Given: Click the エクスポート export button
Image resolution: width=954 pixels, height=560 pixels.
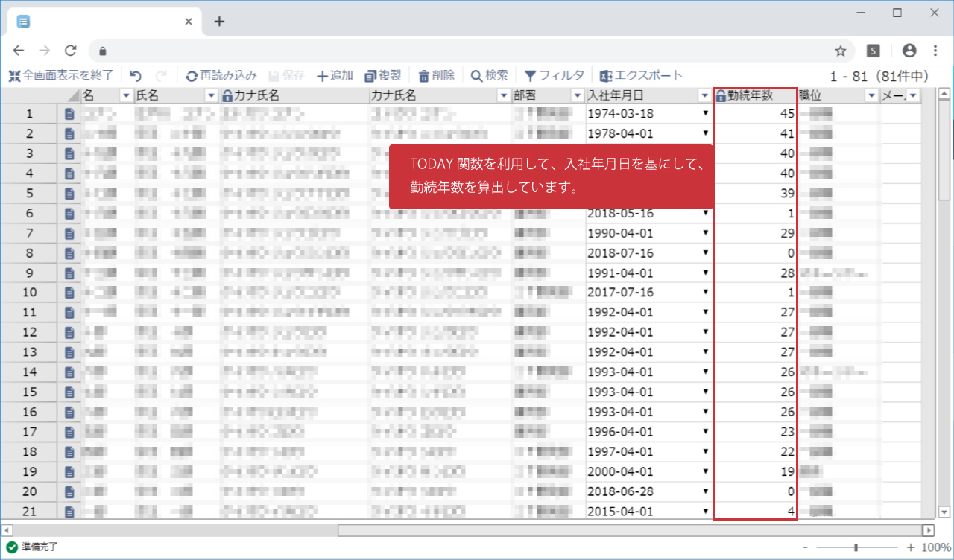Looking at the screenshot, I should tap(641, 75).
